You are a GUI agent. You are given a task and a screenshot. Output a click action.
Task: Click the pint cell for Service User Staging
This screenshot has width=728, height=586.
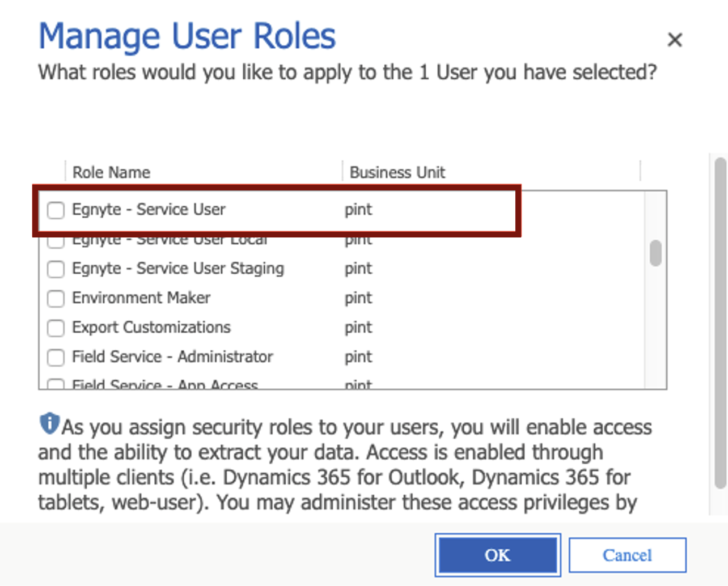358,269
